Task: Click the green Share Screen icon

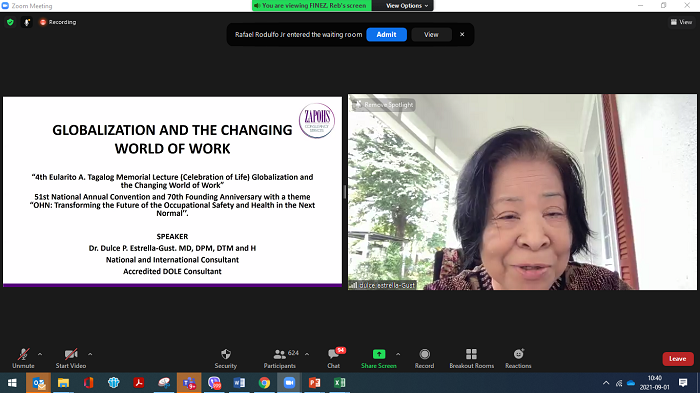Action: pos(379,354)
